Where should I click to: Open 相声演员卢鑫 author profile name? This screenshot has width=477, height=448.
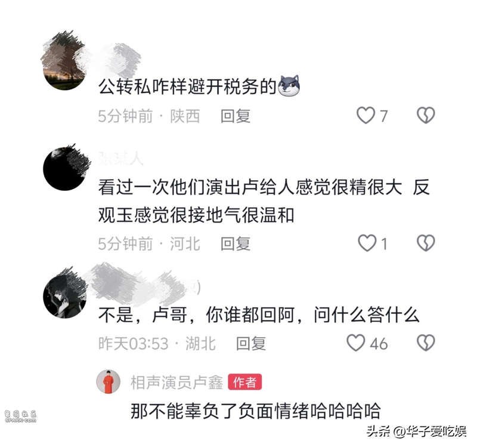[x=176, y=382]
